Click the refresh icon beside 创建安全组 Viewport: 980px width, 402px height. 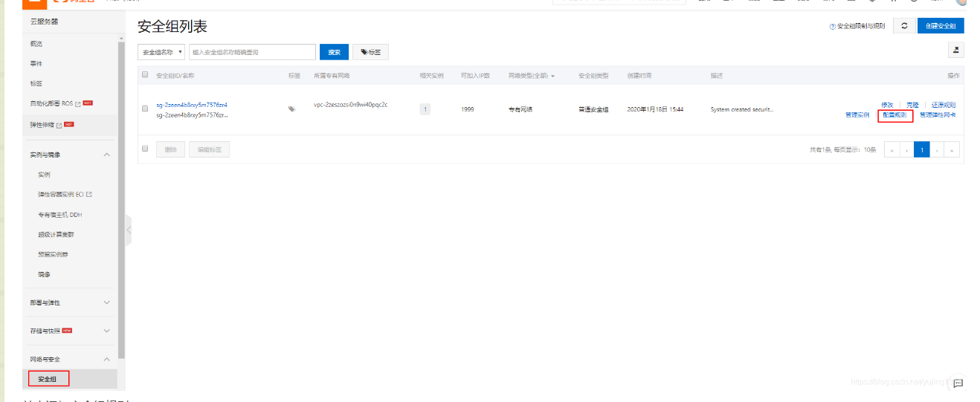pos(903,26)
